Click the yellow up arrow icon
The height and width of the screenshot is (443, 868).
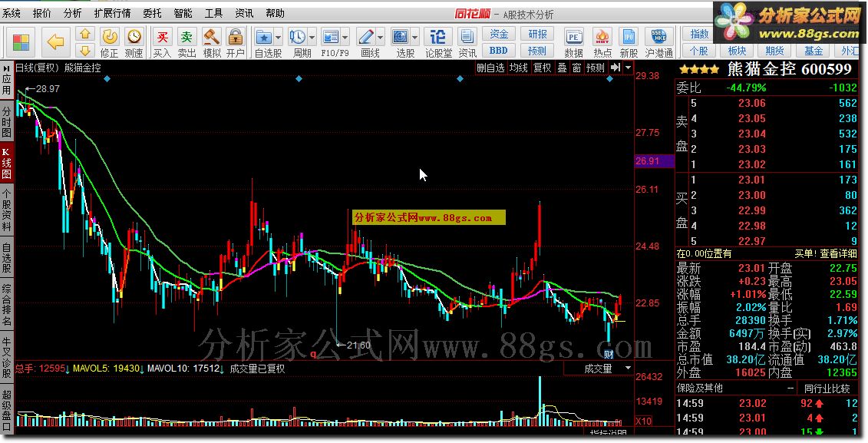pos(84,35)
